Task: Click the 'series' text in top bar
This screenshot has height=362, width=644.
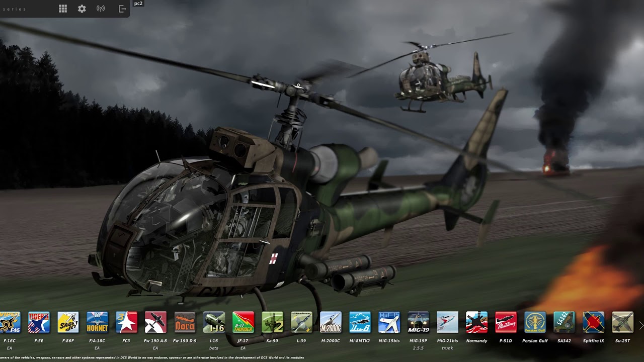Action: (x=14, y=9)
